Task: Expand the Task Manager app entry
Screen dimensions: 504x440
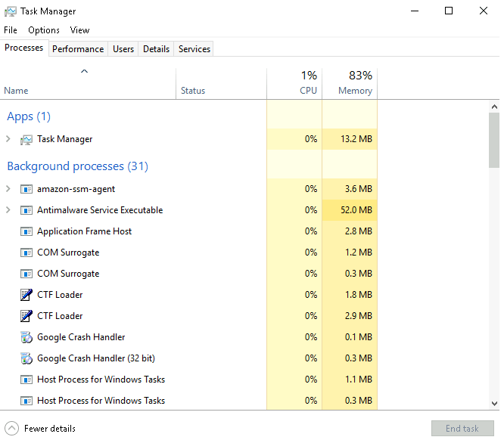Action: coord(8,139)
